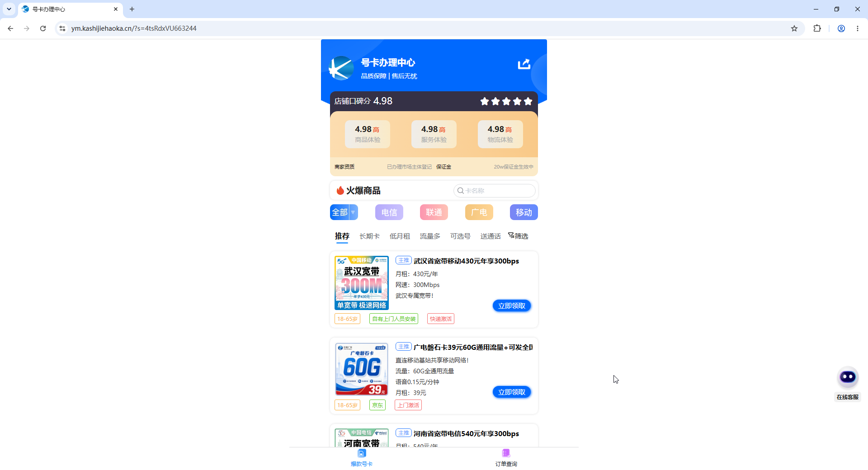868x470 pixels.
Task: Switch to the 可选号 tab
Action: pos(460,236)
